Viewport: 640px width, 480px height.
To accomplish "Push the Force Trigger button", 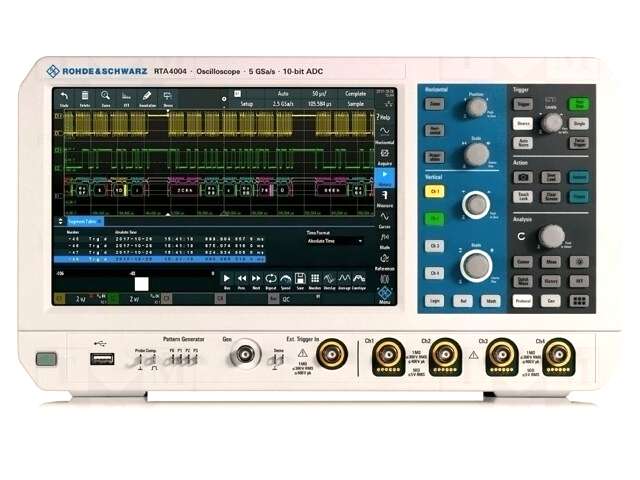I will tap(579, 143).
